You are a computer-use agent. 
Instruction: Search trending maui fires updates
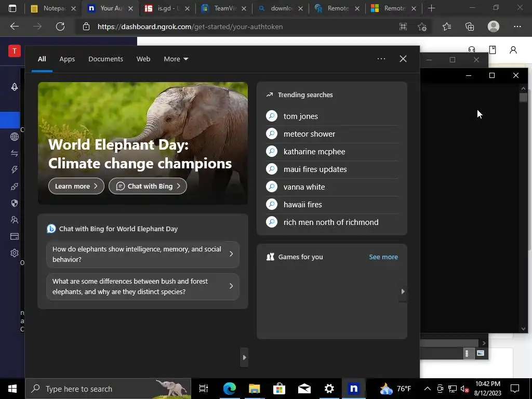pos(332,169)
